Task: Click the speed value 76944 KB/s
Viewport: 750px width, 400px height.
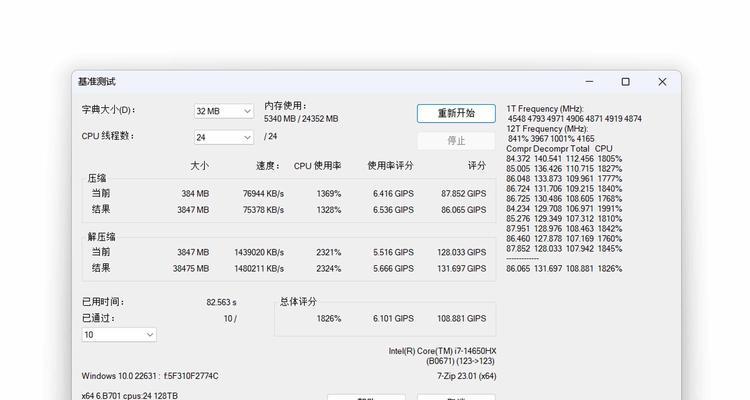Action: (263, 194)
